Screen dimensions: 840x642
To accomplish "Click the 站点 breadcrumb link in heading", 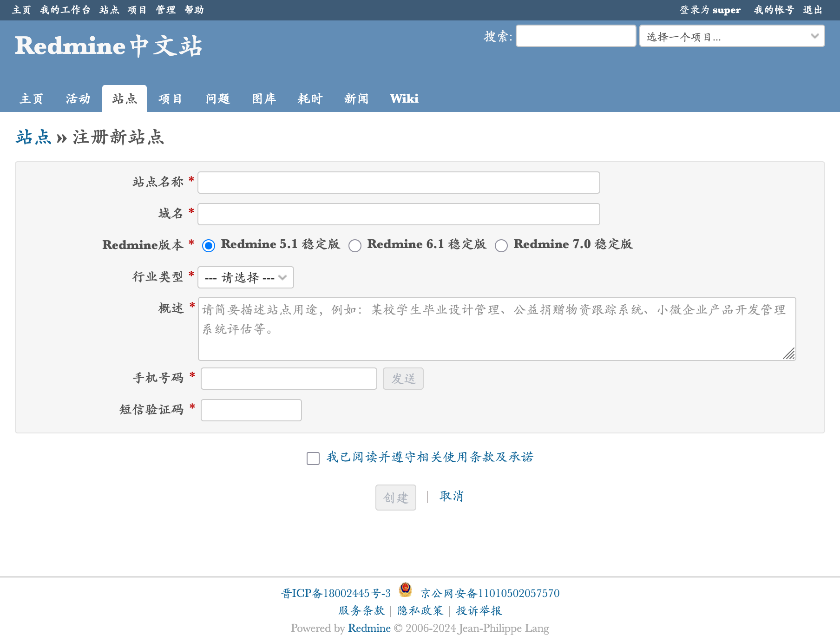I will (x=33, y=137).
